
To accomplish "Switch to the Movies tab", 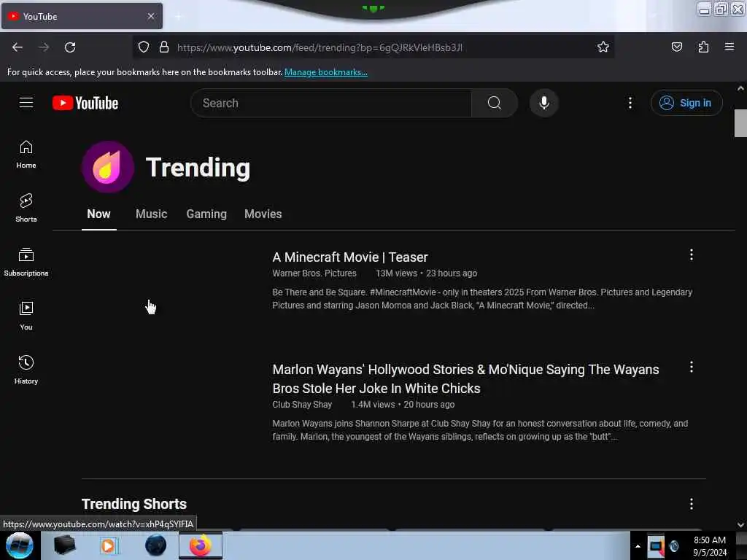I will tap(263, 214).
